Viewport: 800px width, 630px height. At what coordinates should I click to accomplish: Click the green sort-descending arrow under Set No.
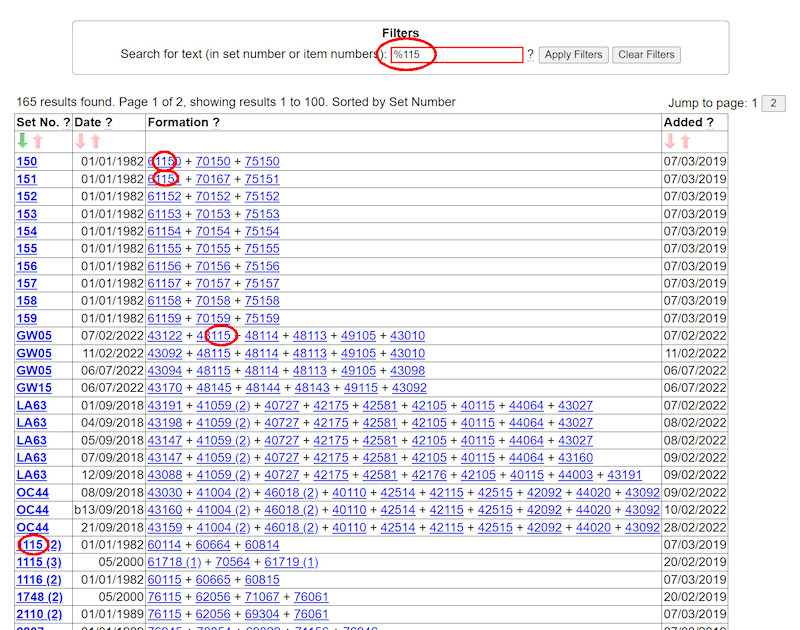tap(23, 142)
